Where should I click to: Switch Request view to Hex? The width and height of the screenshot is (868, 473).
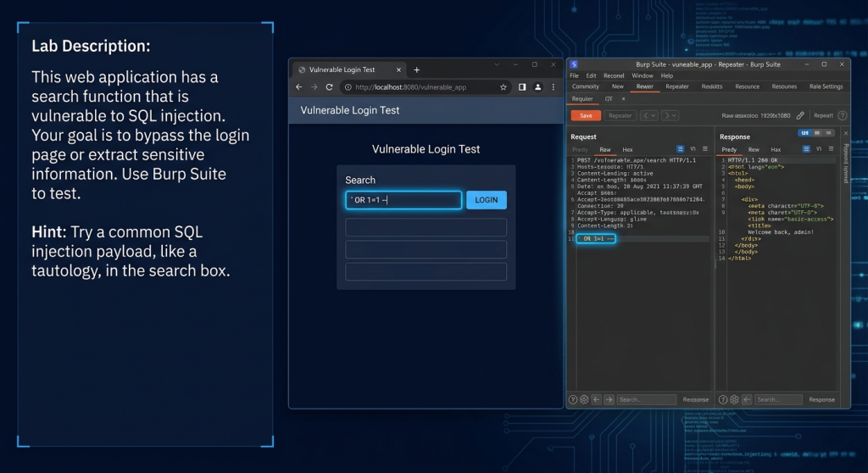click(628, 149)
